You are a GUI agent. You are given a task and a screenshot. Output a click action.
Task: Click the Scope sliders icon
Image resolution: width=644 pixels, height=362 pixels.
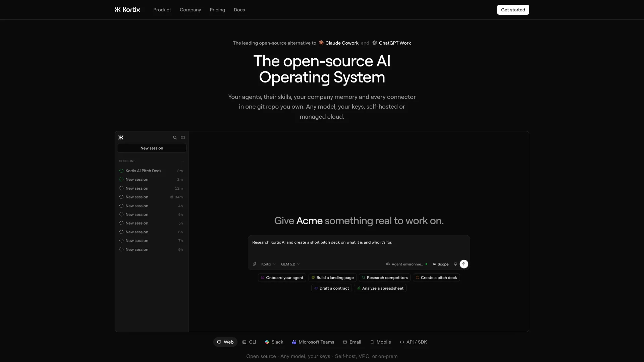pyautogui.click(x=434, y=264)
